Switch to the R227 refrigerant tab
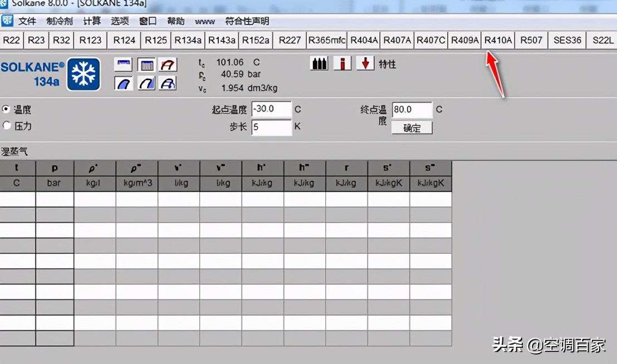Image resolution: width=617 pixels, height=364 pixels. tap(290, 40)
